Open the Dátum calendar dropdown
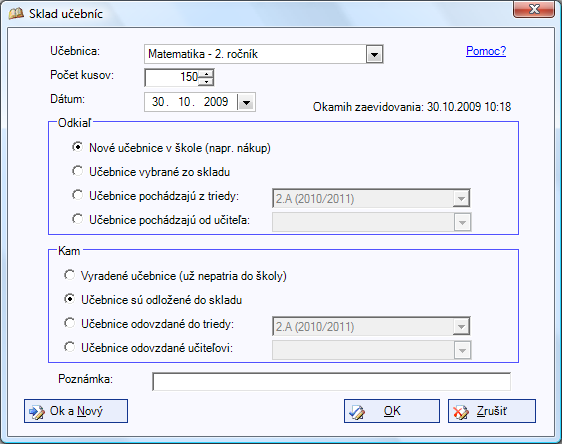 (246, 103)
